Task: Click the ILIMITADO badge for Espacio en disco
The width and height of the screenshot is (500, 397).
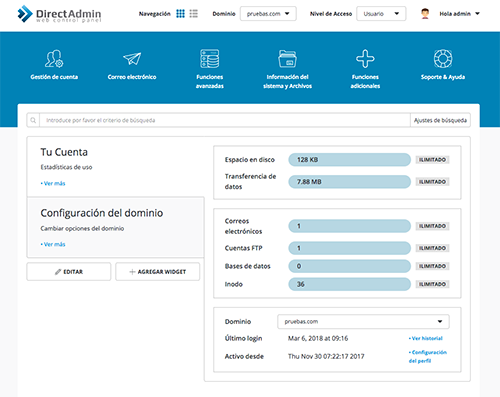Action: 432,160
